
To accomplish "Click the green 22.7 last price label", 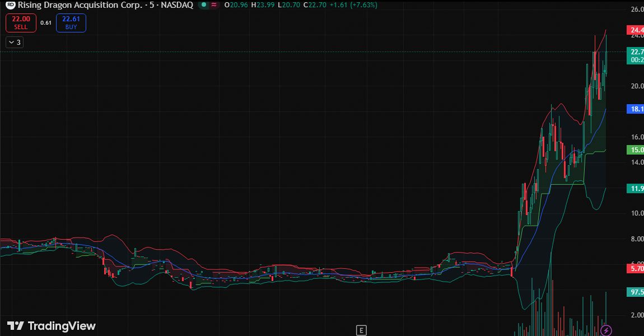I will [636, 52].
